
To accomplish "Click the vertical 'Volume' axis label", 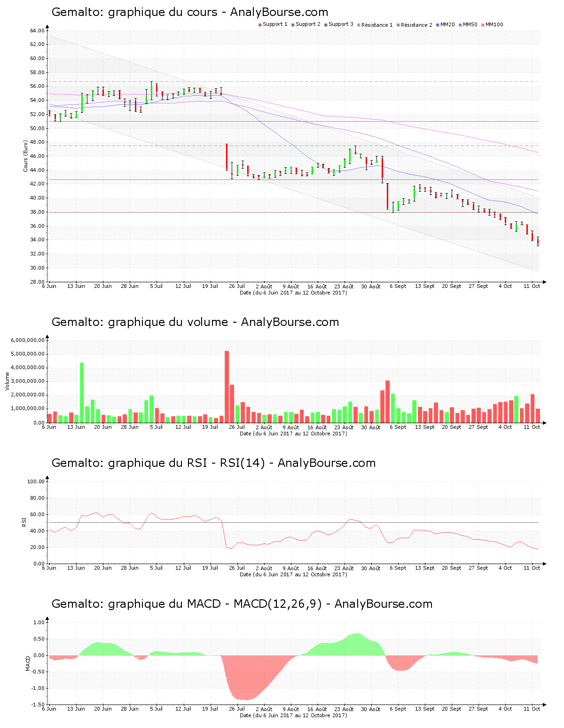I will pos(7,381).
